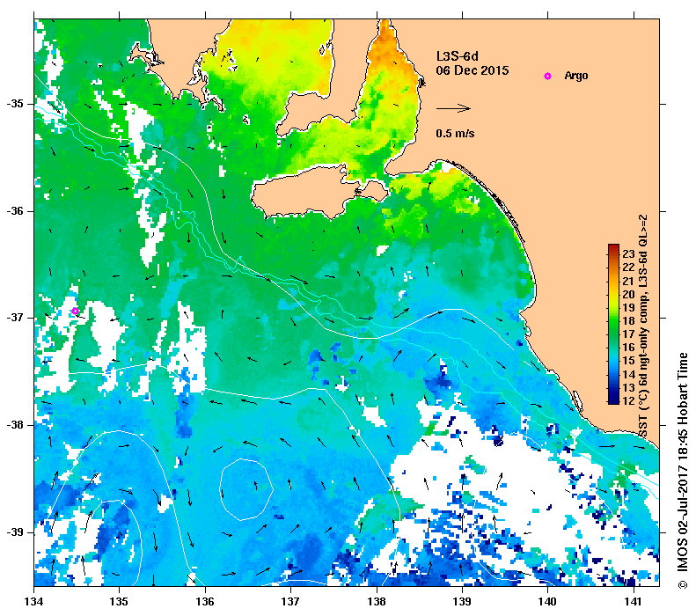Click the 0.5 m/s reference arrow in legend
This screenshot has height=616, width=696.
click(x=453, y=108)
